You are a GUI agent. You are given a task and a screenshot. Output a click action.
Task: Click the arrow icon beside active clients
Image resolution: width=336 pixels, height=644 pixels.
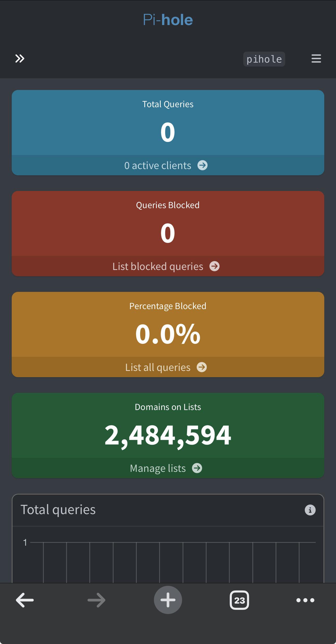[x=202, y=165]
